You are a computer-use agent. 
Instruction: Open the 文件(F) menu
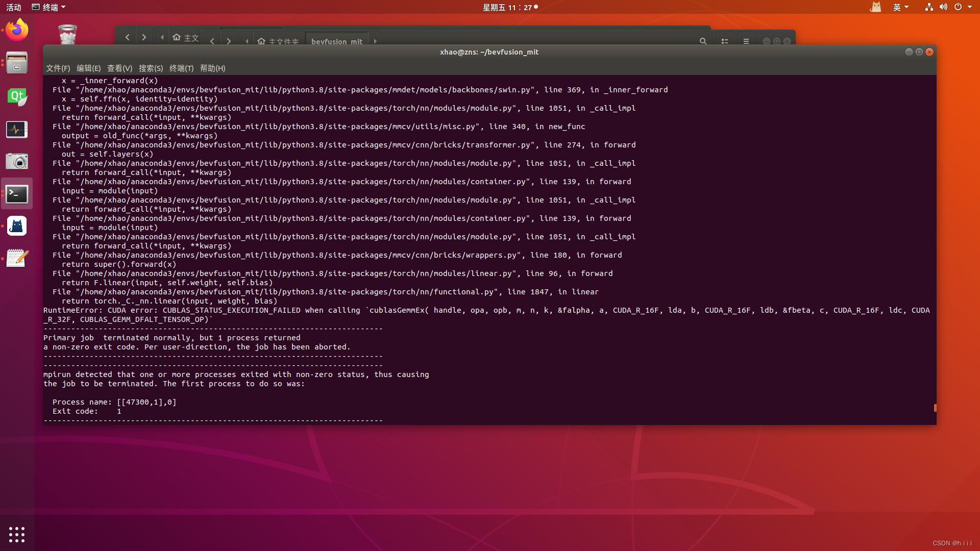click(x=58, y=68)
